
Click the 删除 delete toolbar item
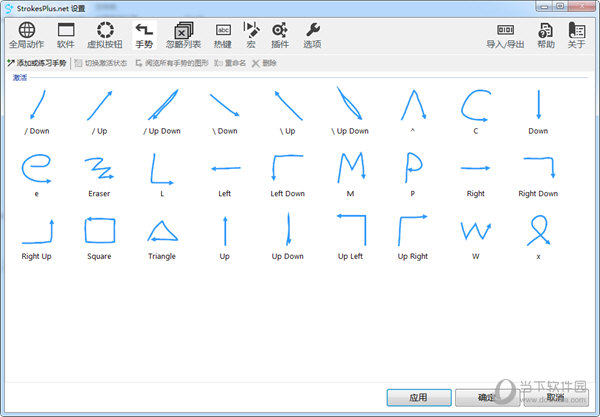click(x=264, y=63)
